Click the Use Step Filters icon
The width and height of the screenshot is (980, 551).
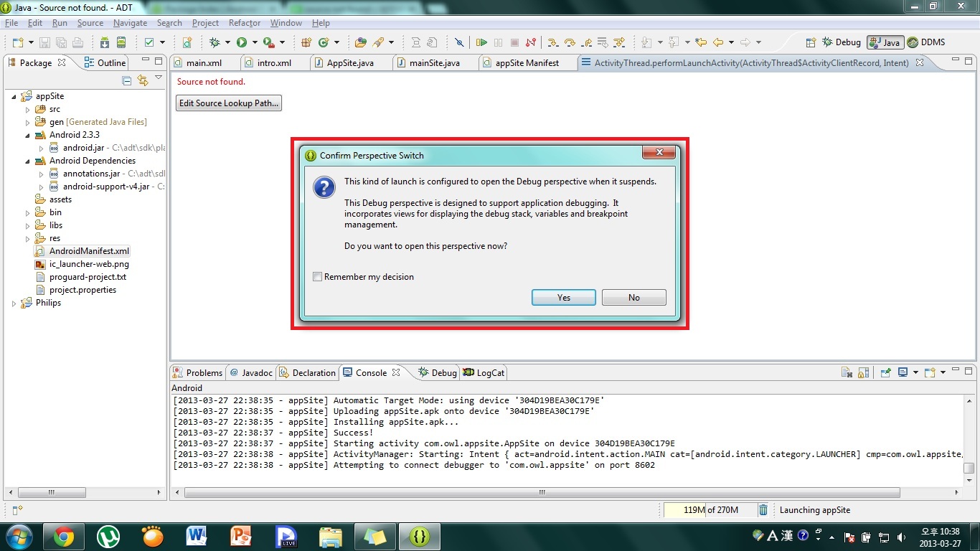pyautogui.click(x=619, y=42)
